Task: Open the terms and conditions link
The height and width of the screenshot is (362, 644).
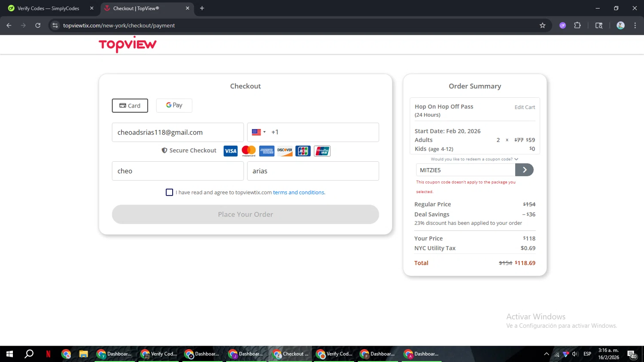Action: [299, 192]
